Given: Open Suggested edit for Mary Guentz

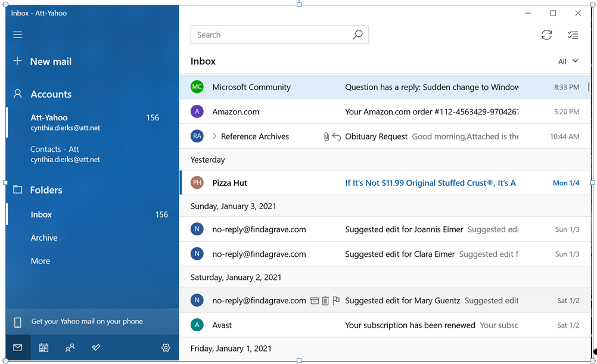Looking at the screenshot, I should click(384, 300).
